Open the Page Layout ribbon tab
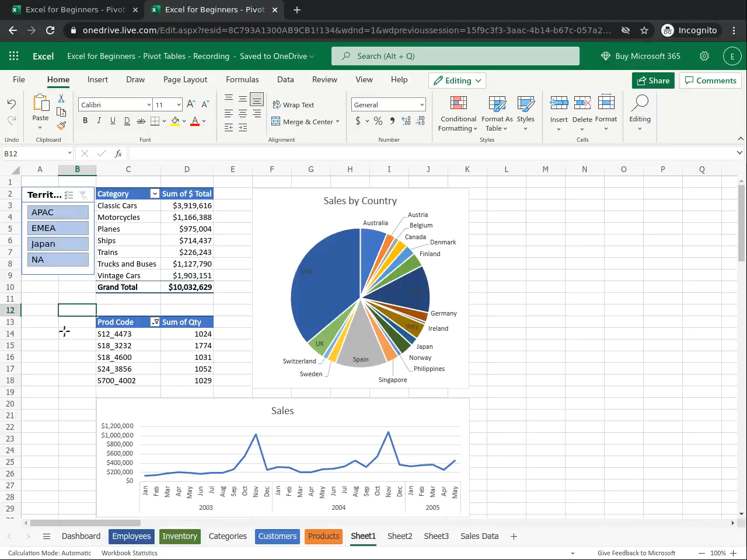This screenshot has width=747, height=560. 185,79
